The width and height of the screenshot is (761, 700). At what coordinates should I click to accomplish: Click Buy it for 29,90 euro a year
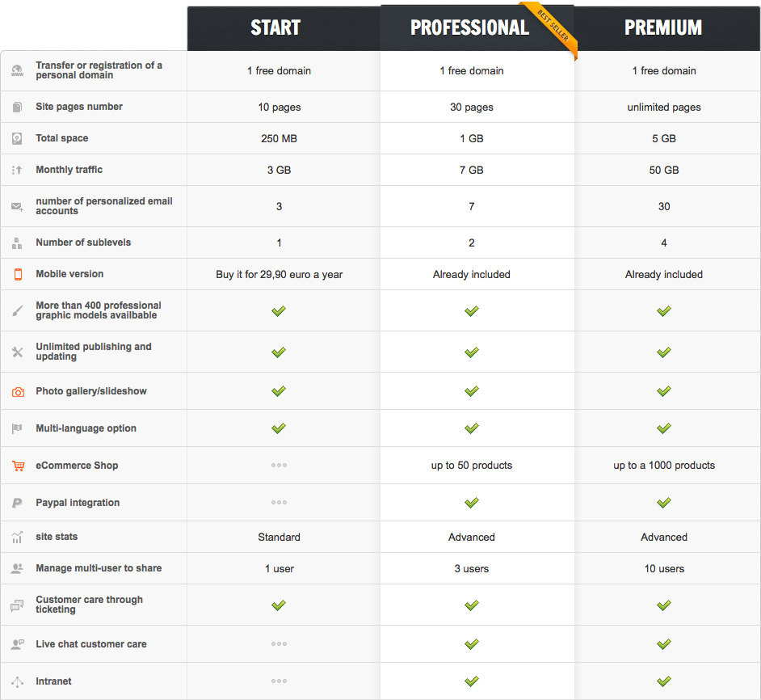click(279, 275)
